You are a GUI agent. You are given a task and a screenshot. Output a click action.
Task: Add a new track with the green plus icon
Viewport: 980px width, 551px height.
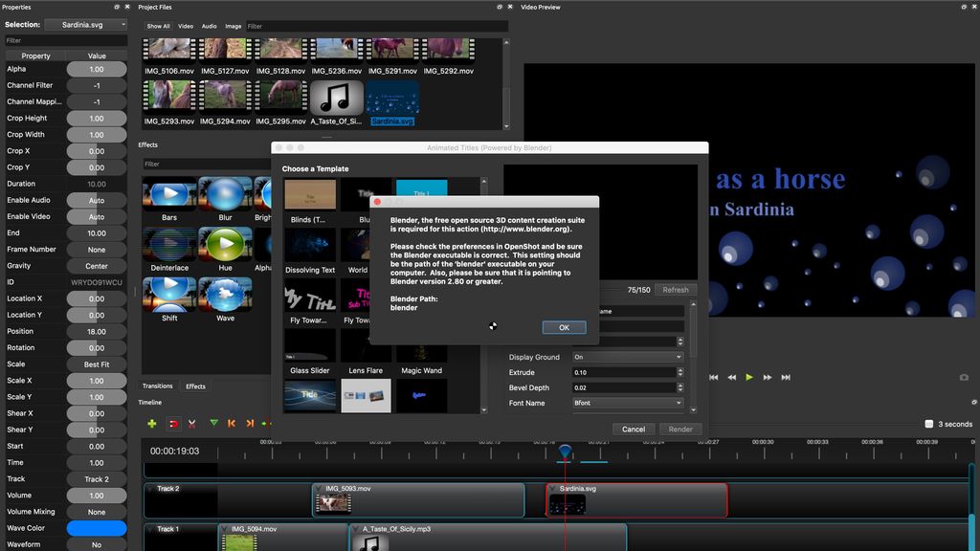pos(152,423)
